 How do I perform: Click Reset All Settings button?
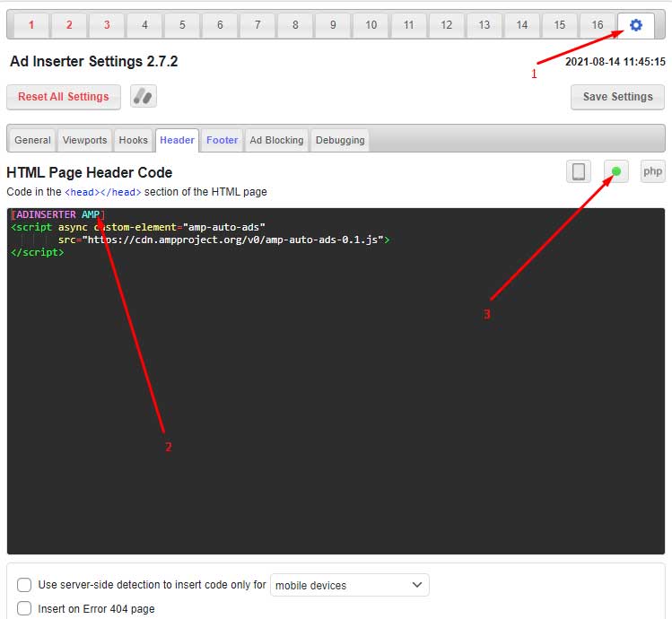pyautogui.click(x=64, y=97)
